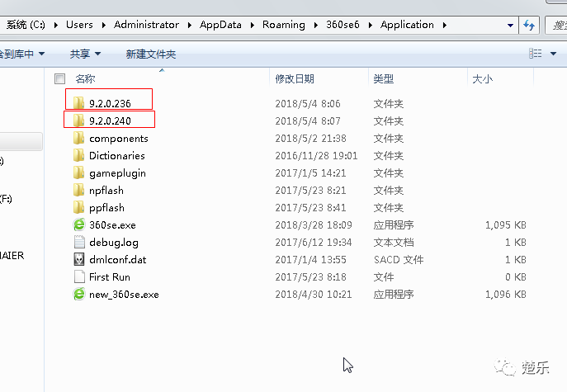Click the debug.log text file icon

79,242
